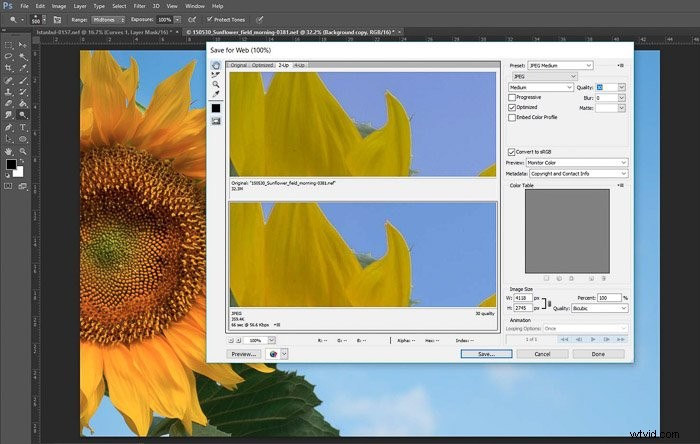The height and width of the screenshot is (444, 700).
Task: Select the History Brush tool
Action: coord(22,92)
